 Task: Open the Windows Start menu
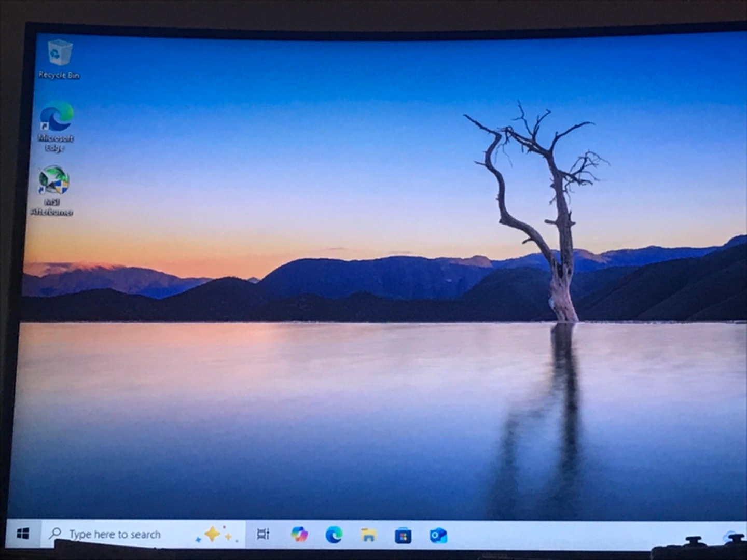click(23, 534)
